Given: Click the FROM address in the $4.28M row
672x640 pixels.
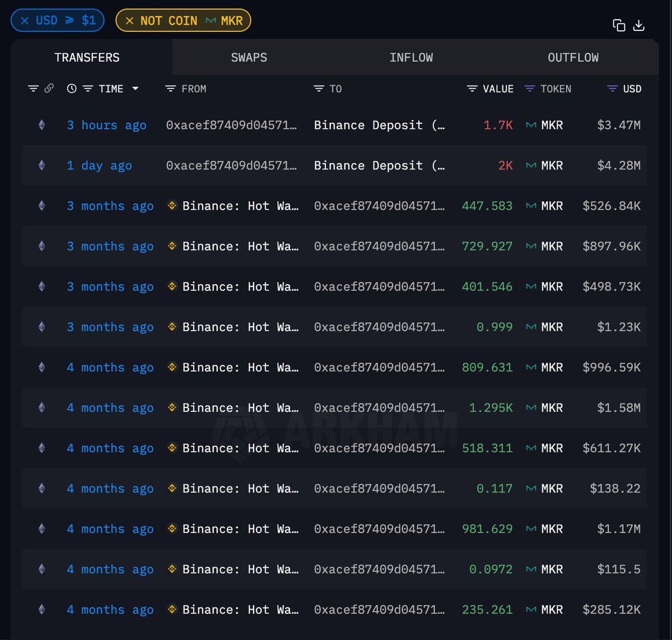Looking at the screenshot, I should click(x=231, y=165).
